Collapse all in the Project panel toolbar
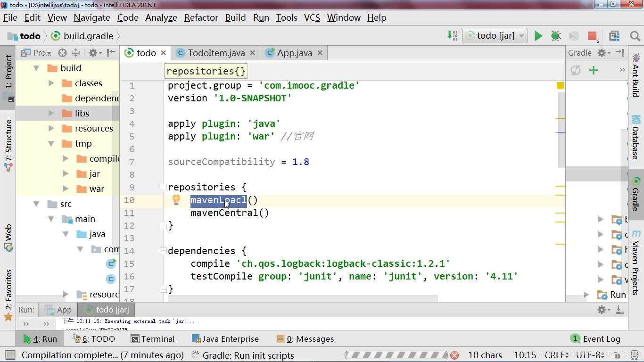 75,53
